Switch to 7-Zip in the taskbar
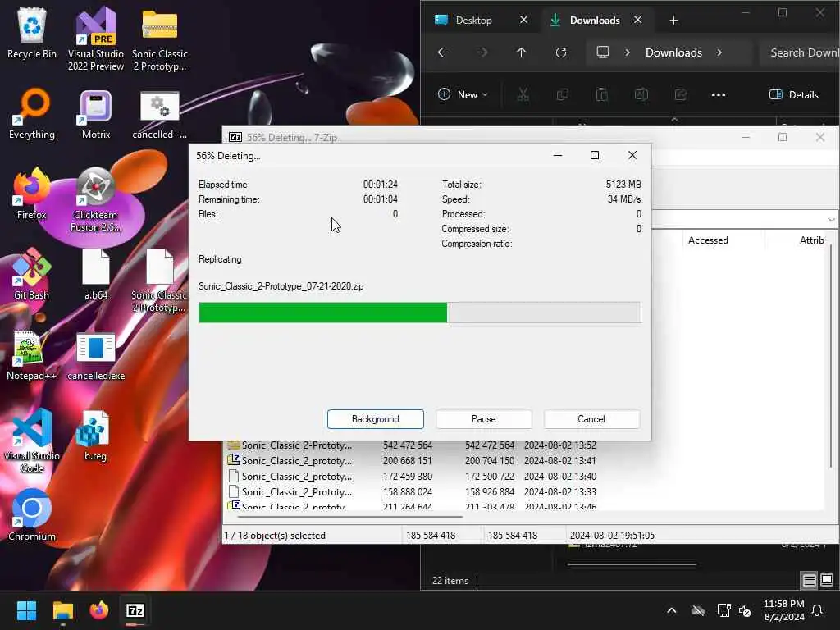840x630 pixels. (x=135, y=610)
